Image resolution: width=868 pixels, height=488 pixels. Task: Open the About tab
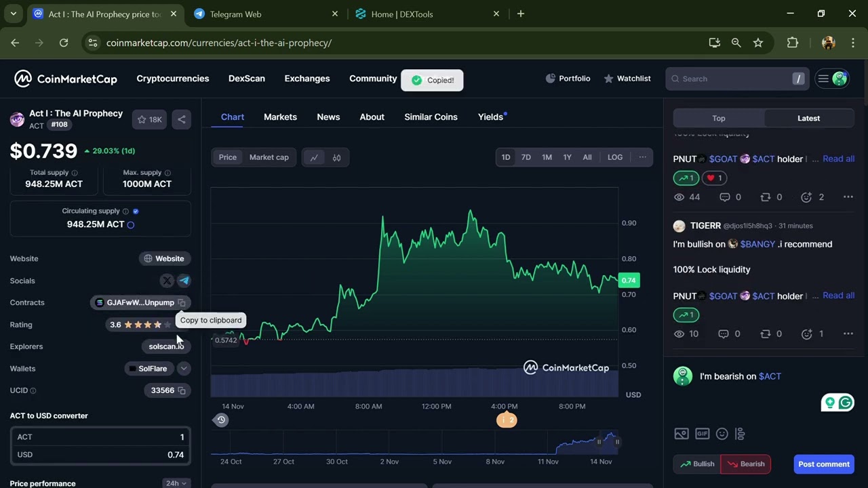pos(372,117)
